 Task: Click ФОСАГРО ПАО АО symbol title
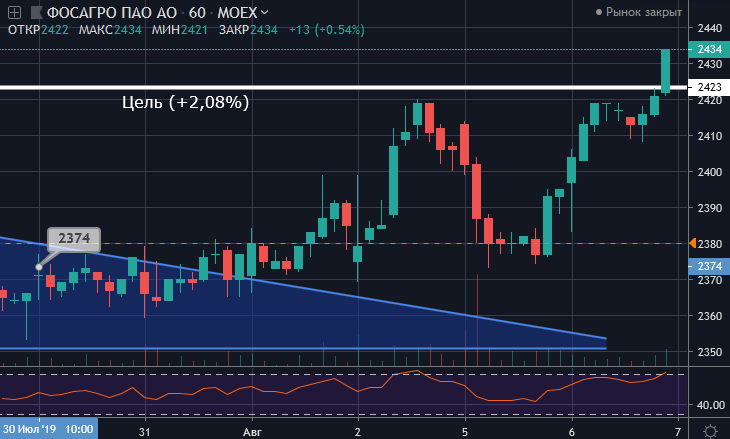point(112,13)
